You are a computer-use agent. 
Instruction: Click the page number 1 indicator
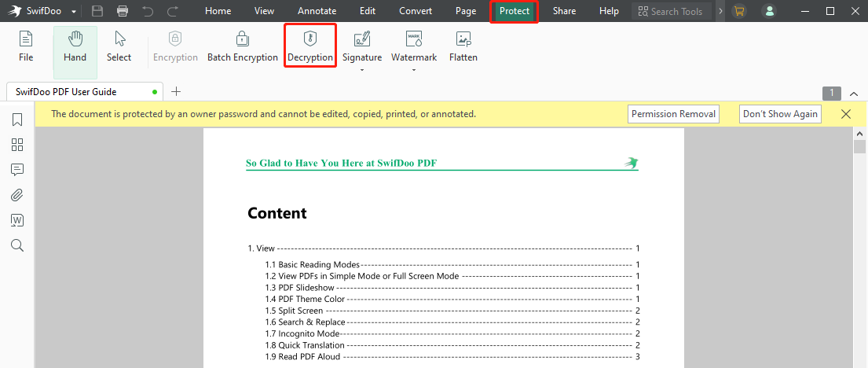click(x=831, y=93)
